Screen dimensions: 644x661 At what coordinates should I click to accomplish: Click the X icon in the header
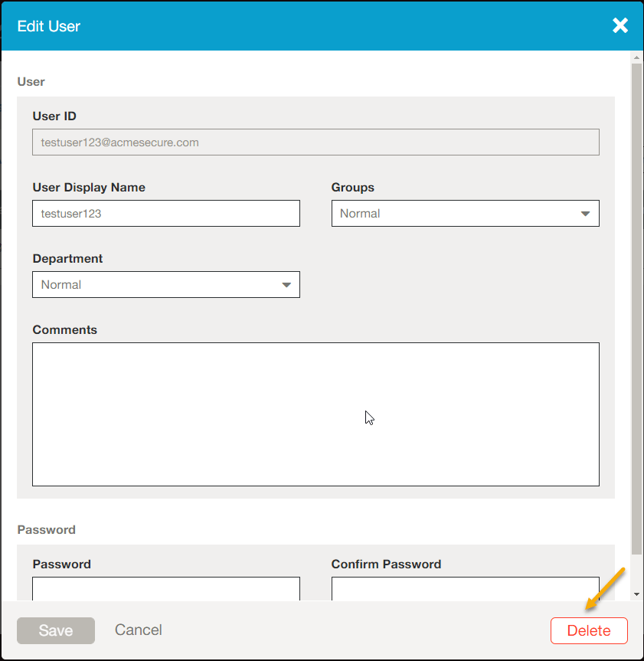(620, 25)
